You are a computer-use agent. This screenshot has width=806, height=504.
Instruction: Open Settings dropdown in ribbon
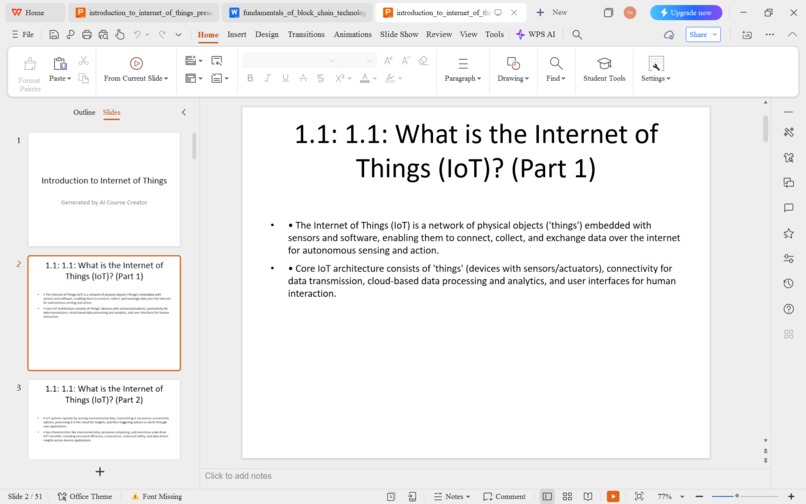(656, 69)
